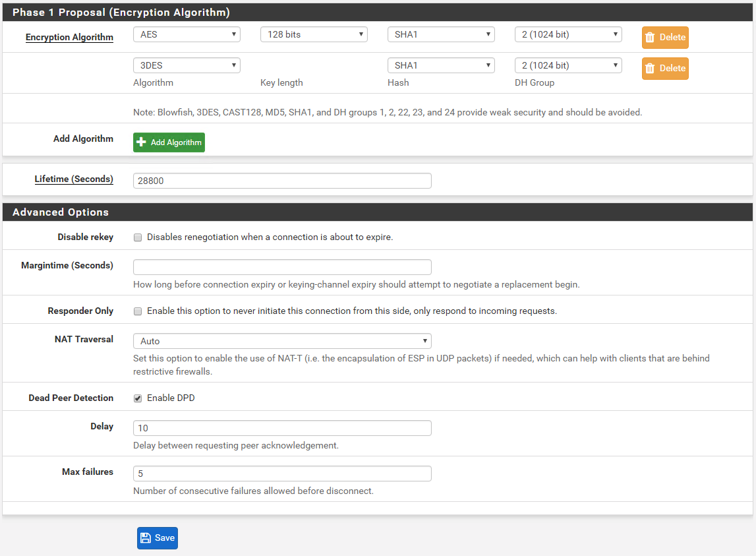Image resolution: width=756 pixels, height=556 pixels.
Task: Open the NAT Traversal Auto dropdown
Action: pyautogui.click(x=282, y=341)
